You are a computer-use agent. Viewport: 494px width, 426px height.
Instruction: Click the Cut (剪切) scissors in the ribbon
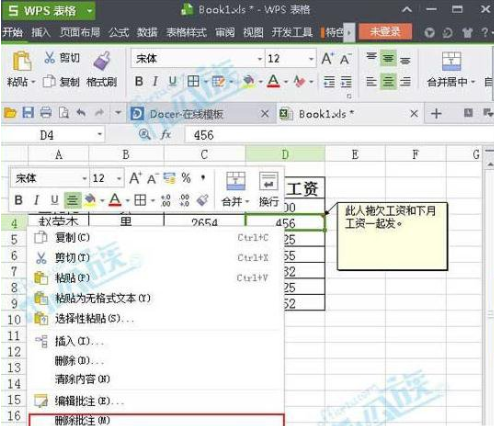coord(49,58)
